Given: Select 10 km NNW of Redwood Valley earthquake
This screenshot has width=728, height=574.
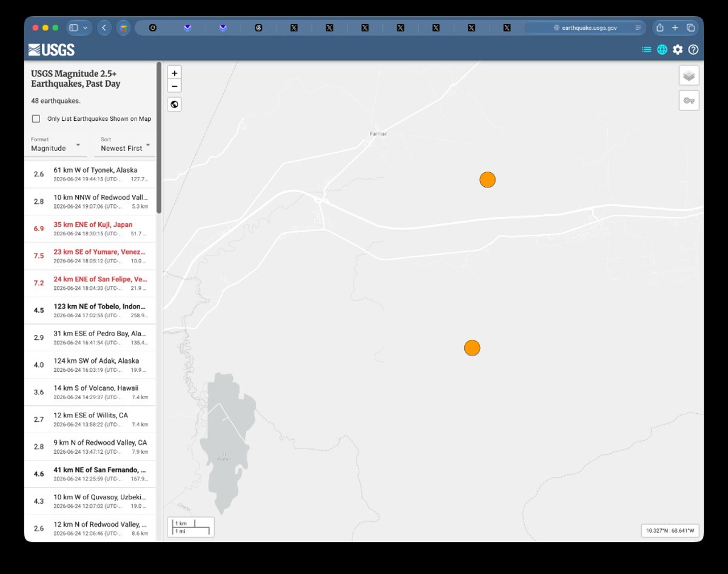Looking at the screenshot, I should pos(90,201).
